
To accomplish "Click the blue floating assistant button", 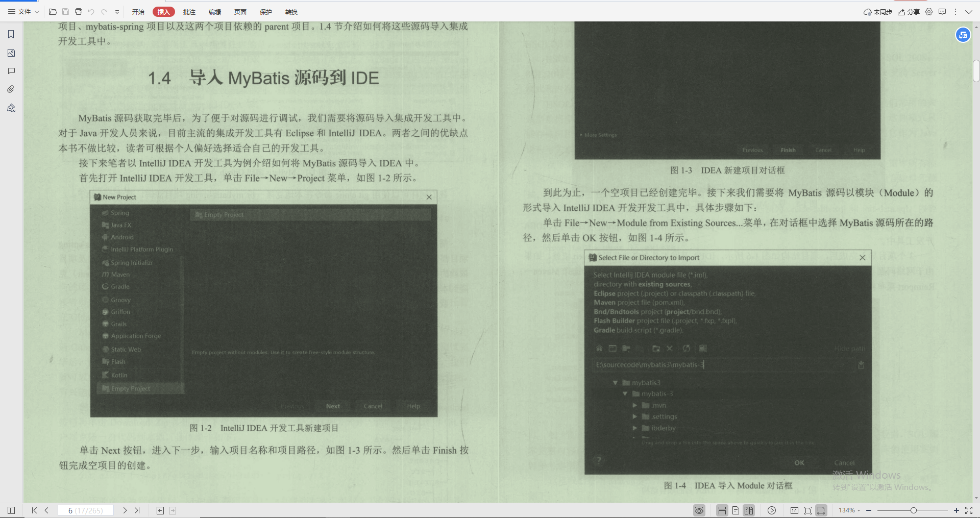I will pos(963,35).
